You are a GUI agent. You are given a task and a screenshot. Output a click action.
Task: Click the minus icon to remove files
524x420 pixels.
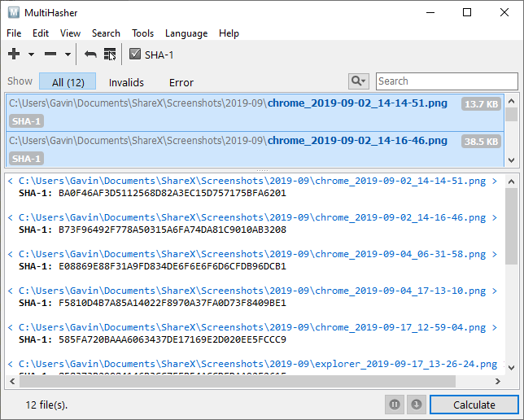[50, 55]
